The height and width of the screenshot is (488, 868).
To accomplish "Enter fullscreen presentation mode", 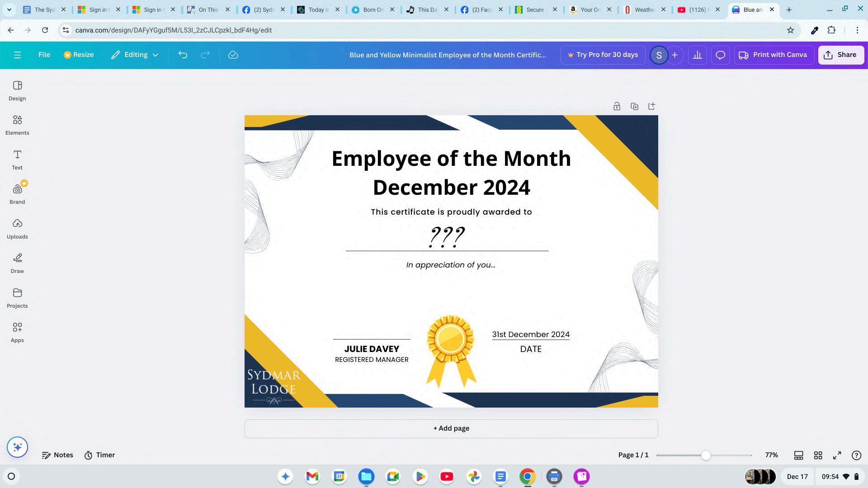I will pos(837,455).
